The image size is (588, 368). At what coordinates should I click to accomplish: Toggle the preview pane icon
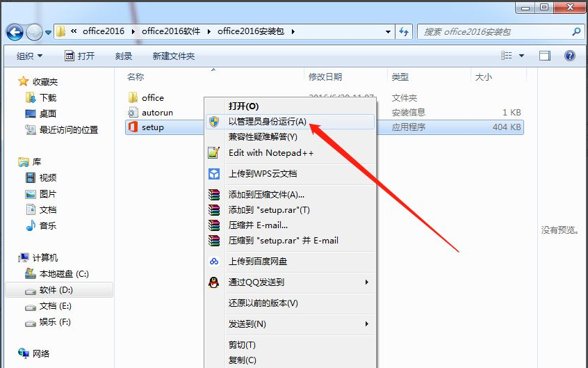(545, 56)
